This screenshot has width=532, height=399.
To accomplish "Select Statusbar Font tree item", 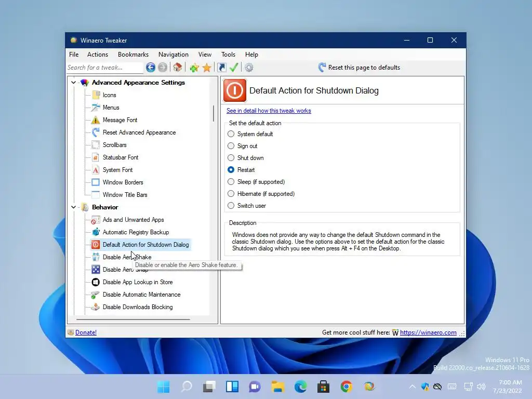I will click(x=121, y=157).
